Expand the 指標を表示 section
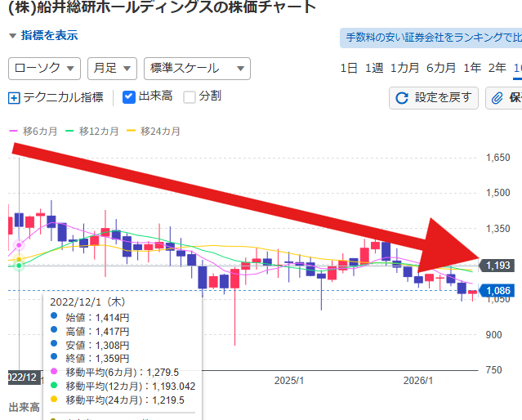The width and height of the screenshot is (522, 420). [x=43, y=35]
